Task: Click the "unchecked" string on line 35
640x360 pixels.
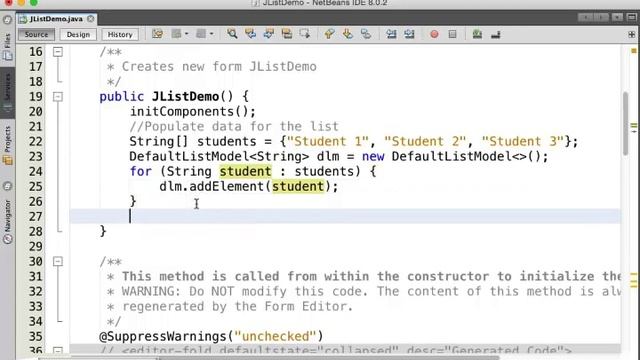Action: tap(276, 336)
